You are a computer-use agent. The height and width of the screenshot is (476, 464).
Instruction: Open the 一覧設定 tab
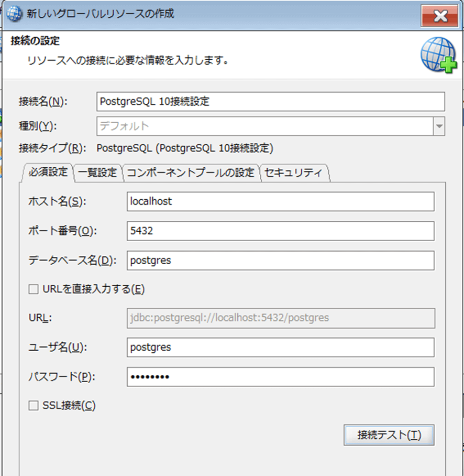click(98, 172)
